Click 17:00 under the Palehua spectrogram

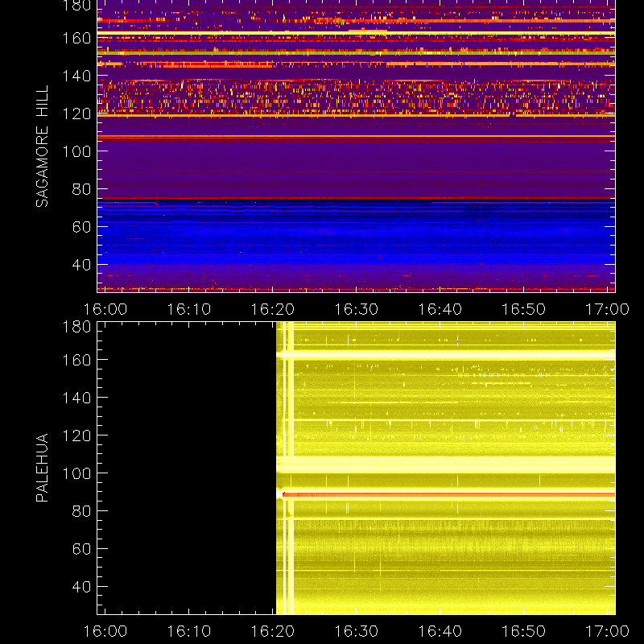(607, 631)
